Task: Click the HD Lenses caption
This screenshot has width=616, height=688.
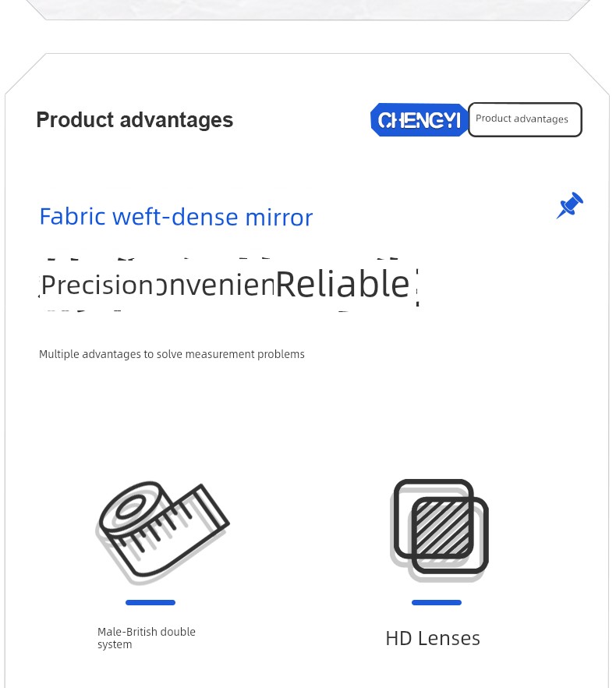Action: (433, 638)
